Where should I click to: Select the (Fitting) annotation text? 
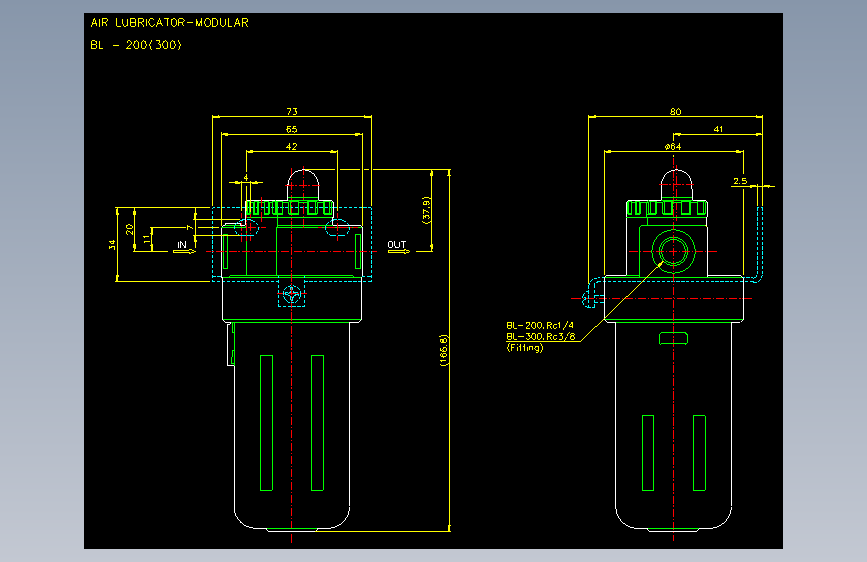(525, 347)
